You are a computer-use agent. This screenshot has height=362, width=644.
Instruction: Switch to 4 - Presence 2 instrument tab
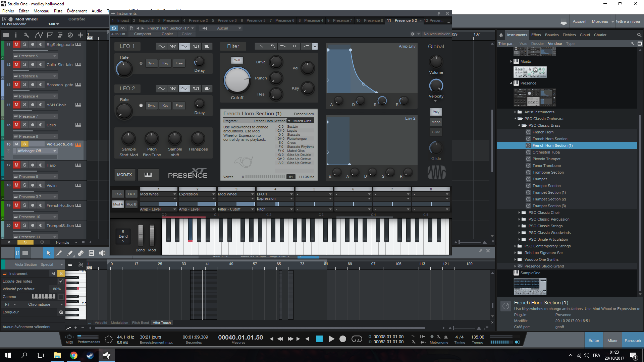(196, 20)
